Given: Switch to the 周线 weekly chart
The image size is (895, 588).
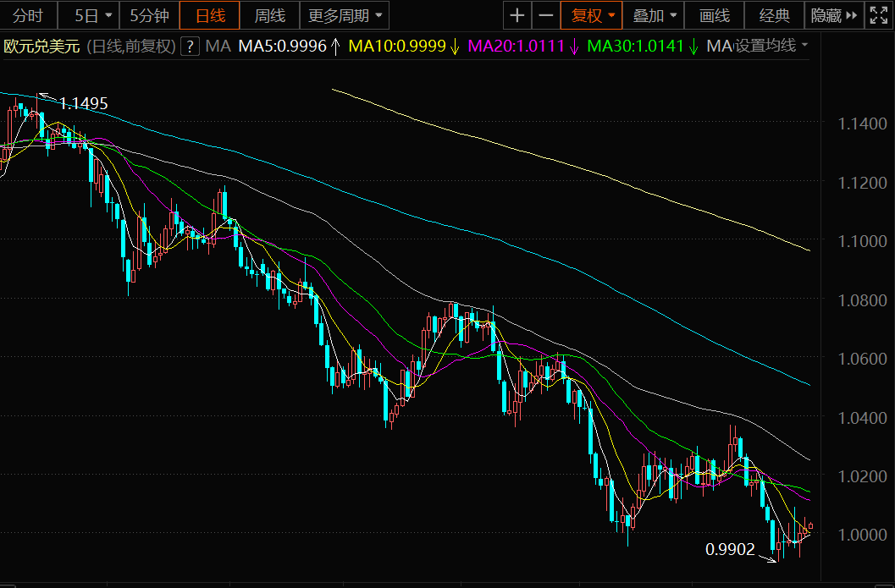Looking at the screenshot, I should tap(269, 15).
